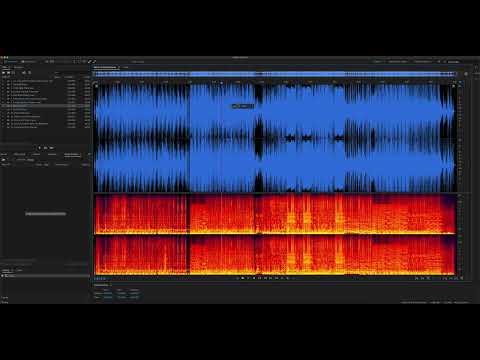Viewport: 480px width, 360px height.
Task: Select the highlighted file in the Files list
Action: click(x=45, y=106)
